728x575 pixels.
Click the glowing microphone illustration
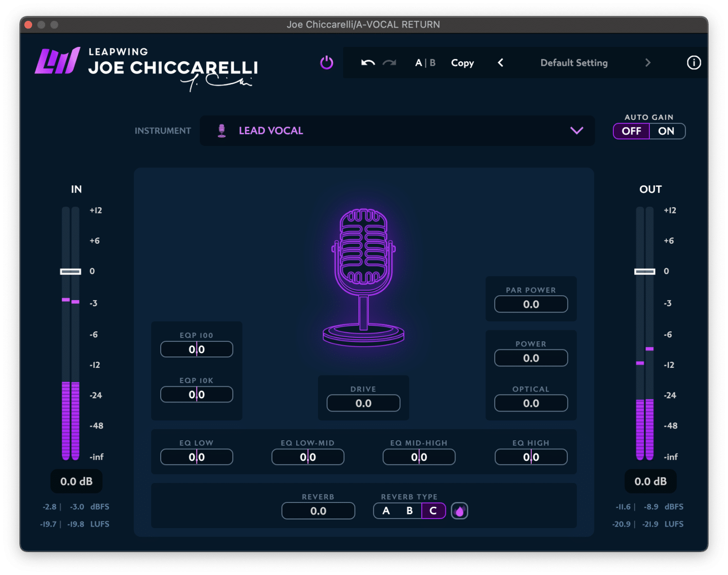(364, 275)
